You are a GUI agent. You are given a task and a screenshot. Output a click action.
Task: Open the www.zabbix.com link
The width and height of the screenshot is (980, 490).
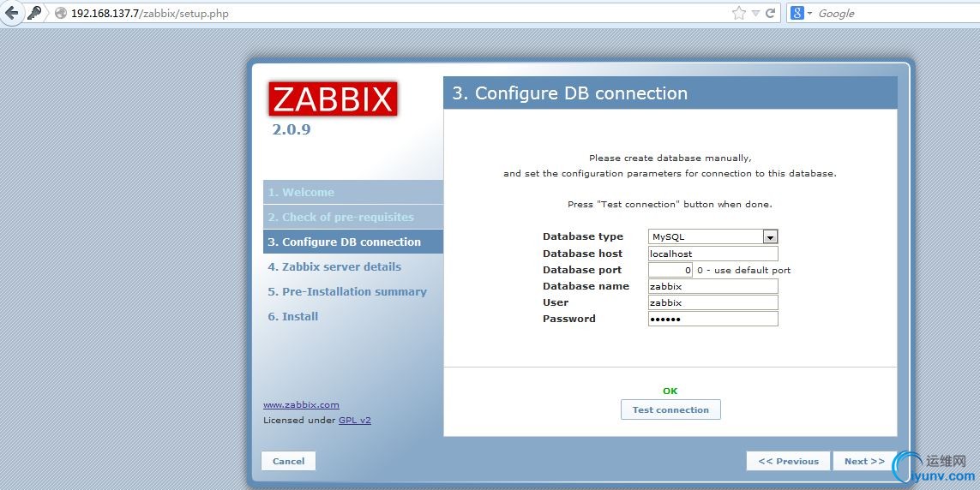(301, 404)
